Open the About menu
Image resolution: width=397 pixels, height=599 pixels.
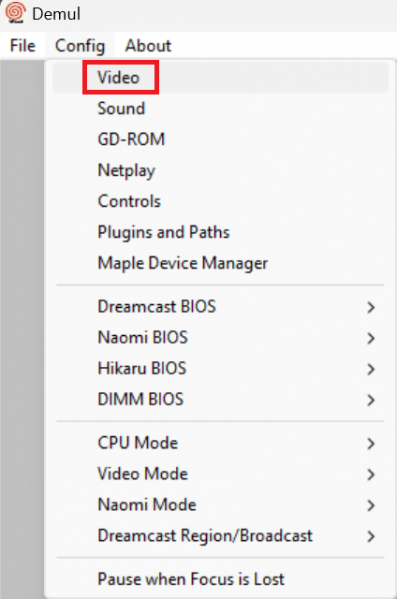[148, 46]
